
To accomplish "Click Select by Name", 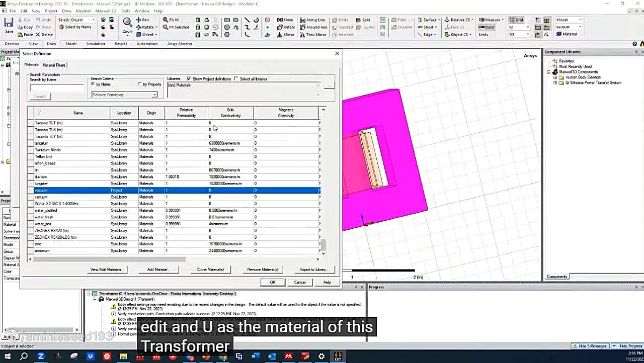I will pyautogui.click(x=75, y=27).
